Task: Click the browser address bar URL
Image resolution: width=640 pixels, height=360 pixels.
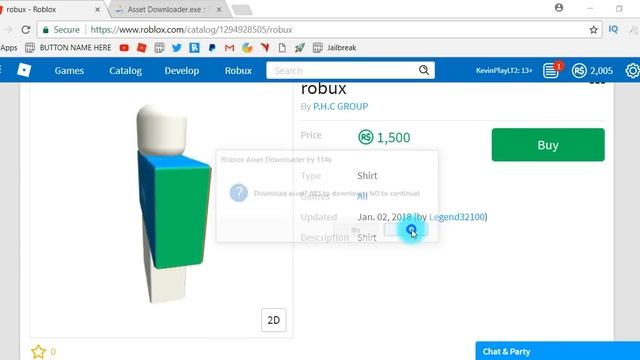Action: [x=191, y=29]
